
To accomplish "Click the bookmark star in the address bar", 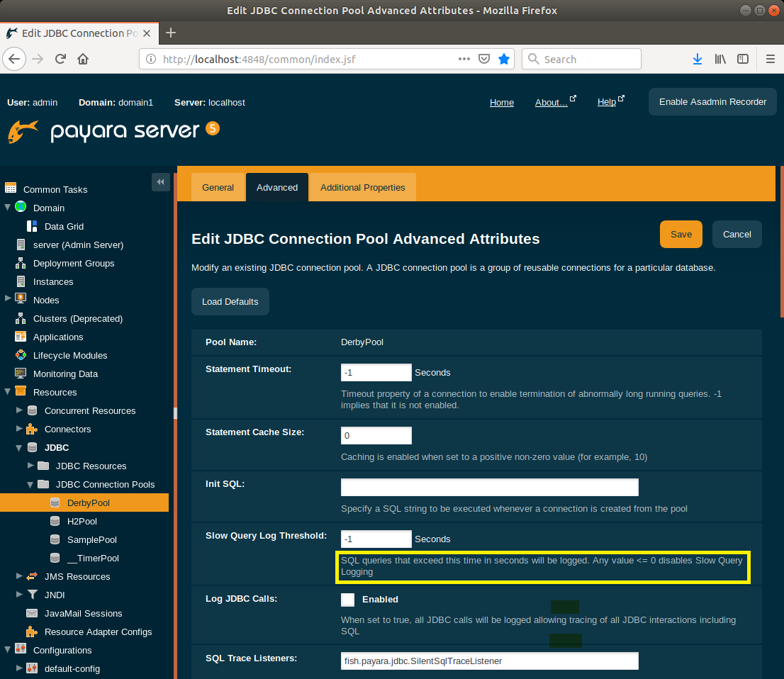I will (x=504, y=60).
